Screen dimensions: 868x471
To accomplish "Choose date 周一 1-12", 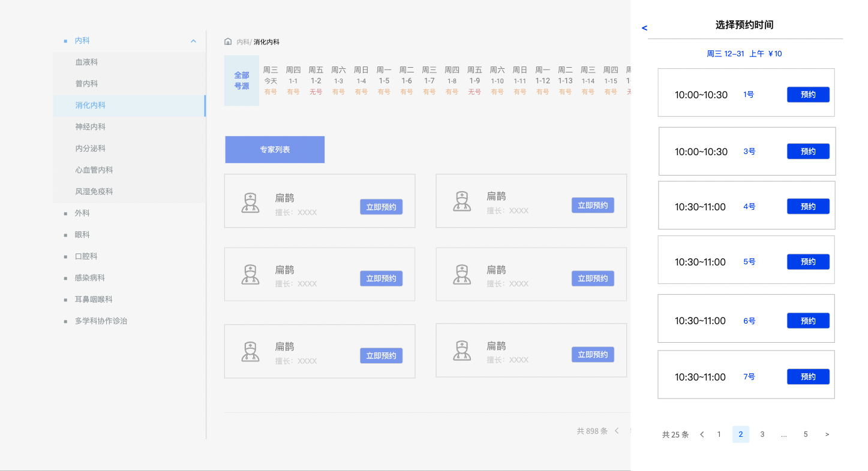I will click(x=543, y=81).
